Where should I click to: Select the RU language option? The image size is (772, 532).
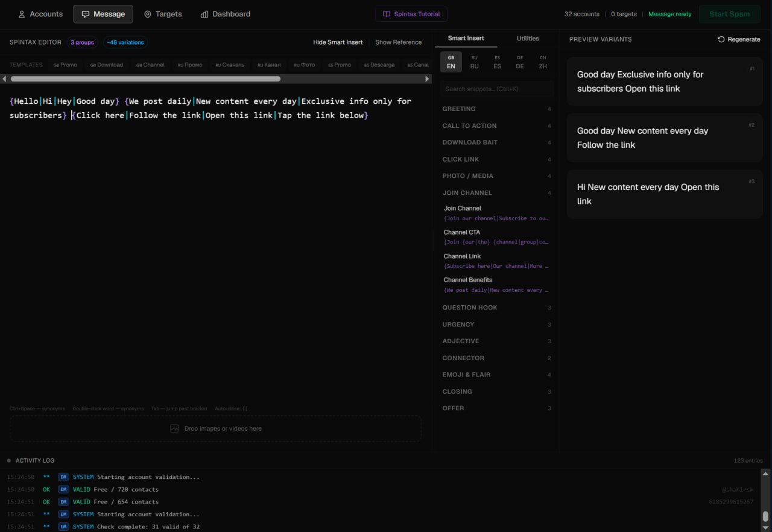pyautogui.click(x=475, y=62)
